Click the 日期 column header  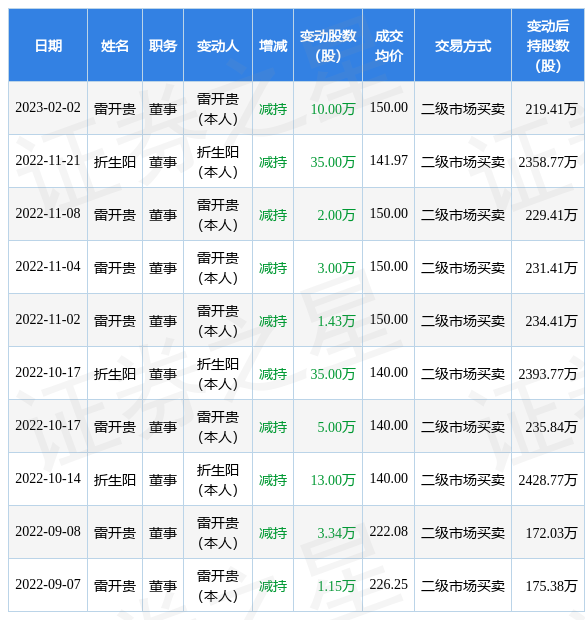point(48,45)
